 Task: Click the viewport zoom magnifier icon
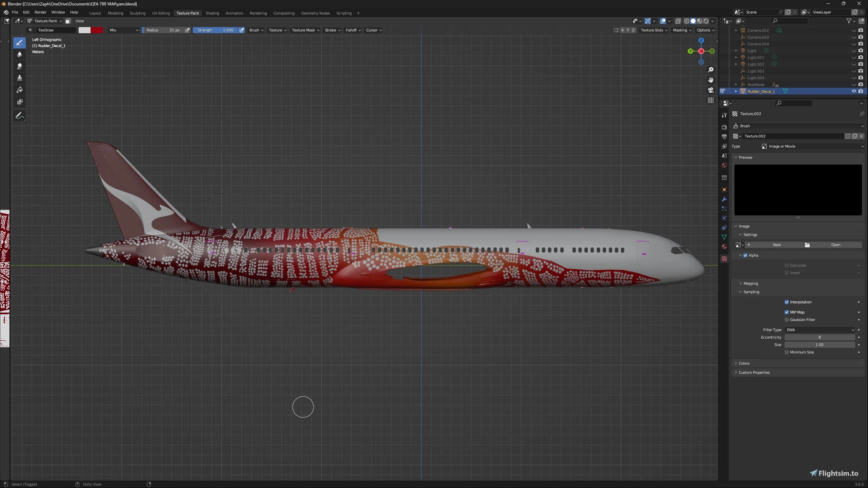tap(710, 70)
